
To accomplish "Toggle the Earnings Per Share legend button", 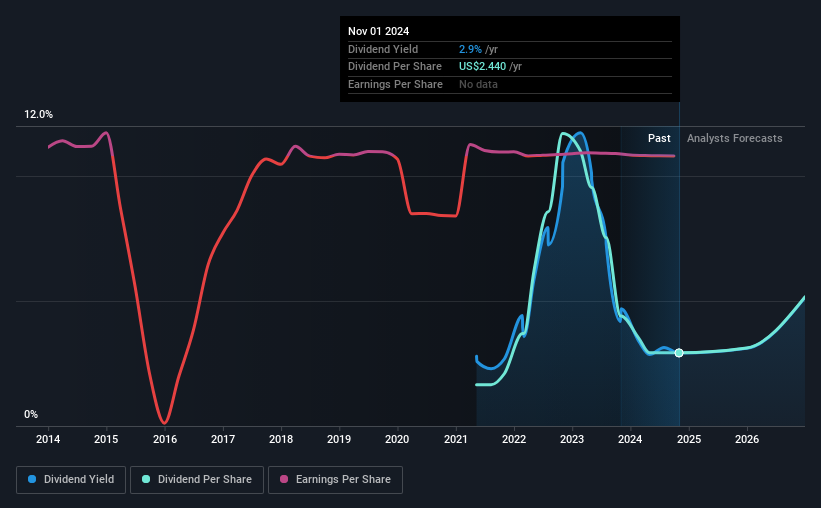I will [335, 480].
